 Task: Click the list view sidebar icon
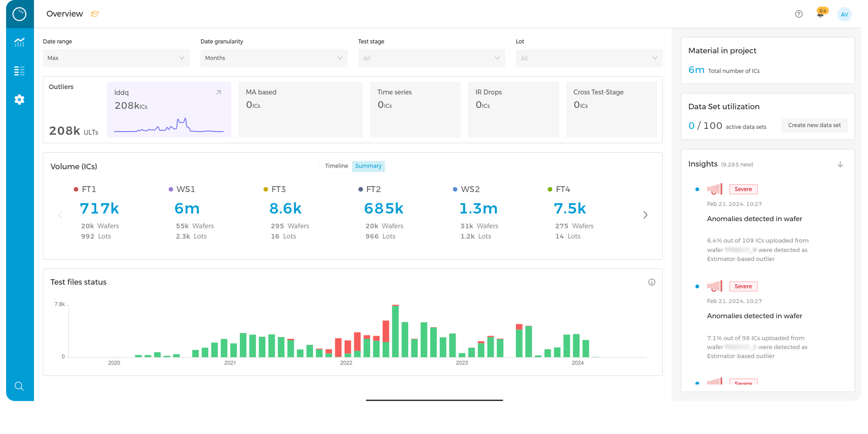19,71
